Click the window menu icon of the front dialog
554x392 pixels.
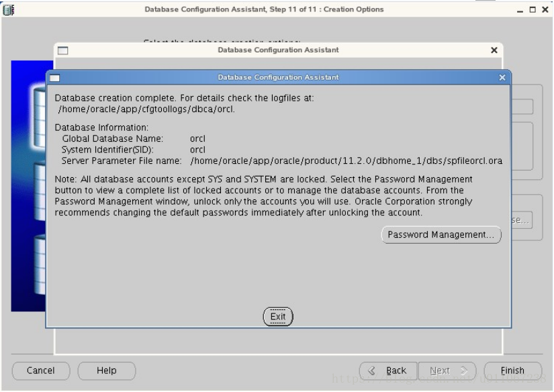[55, 78]
